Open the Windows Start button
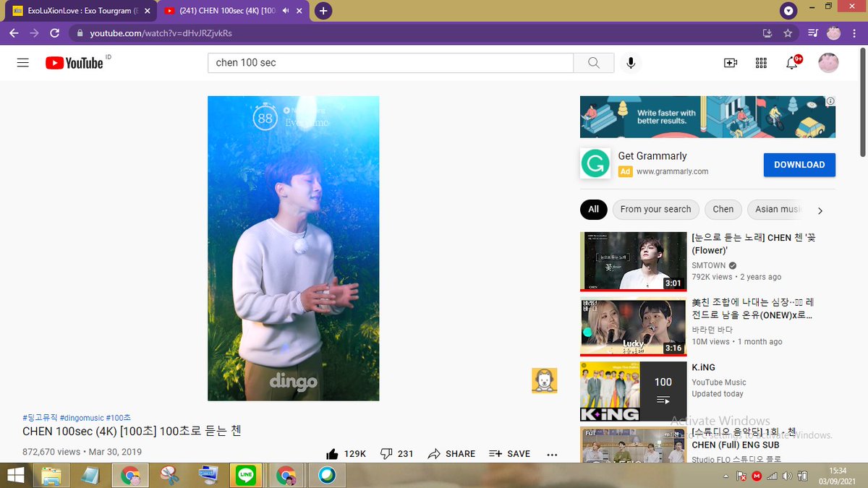The image size is (868, 488). pos(16,475)
